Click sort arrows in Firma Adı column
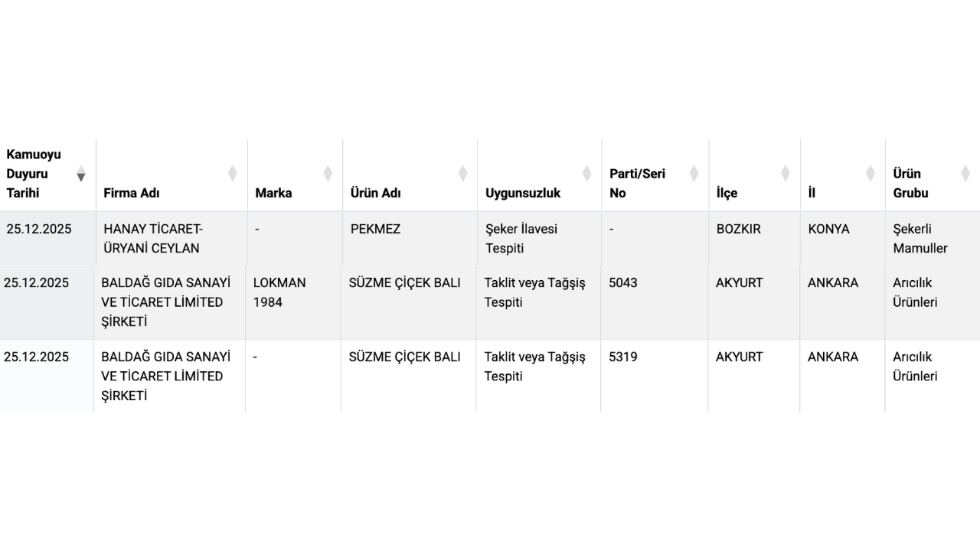This screenshot has width=980, height=551. pos(232,174)
